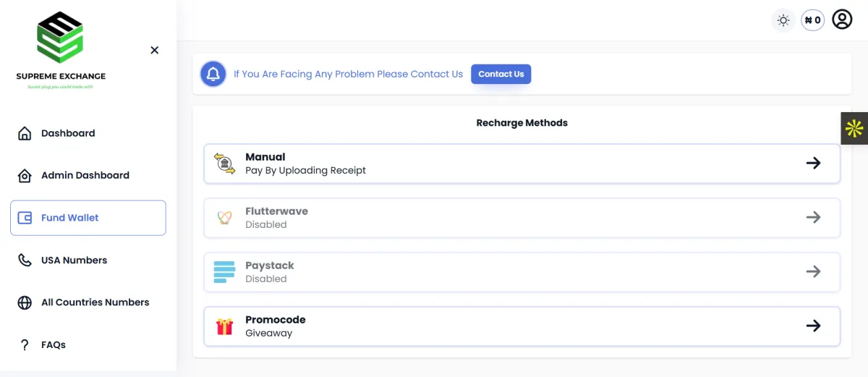
Task: Click the Naira wallet balance badge
Action: [813, 20]
